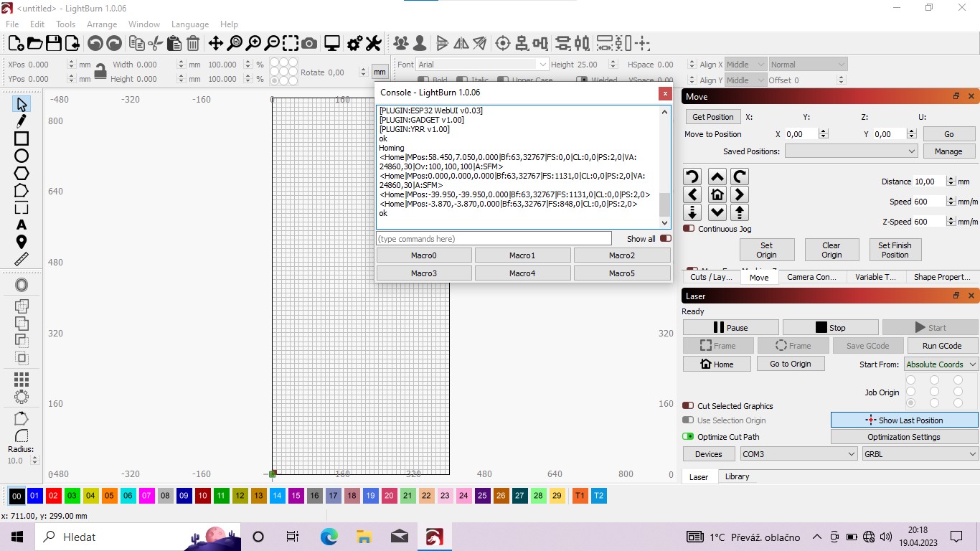This screenshot has width=980, height=551.
Task: Open Device Settings wrench icon
Action: coord(373,44)
